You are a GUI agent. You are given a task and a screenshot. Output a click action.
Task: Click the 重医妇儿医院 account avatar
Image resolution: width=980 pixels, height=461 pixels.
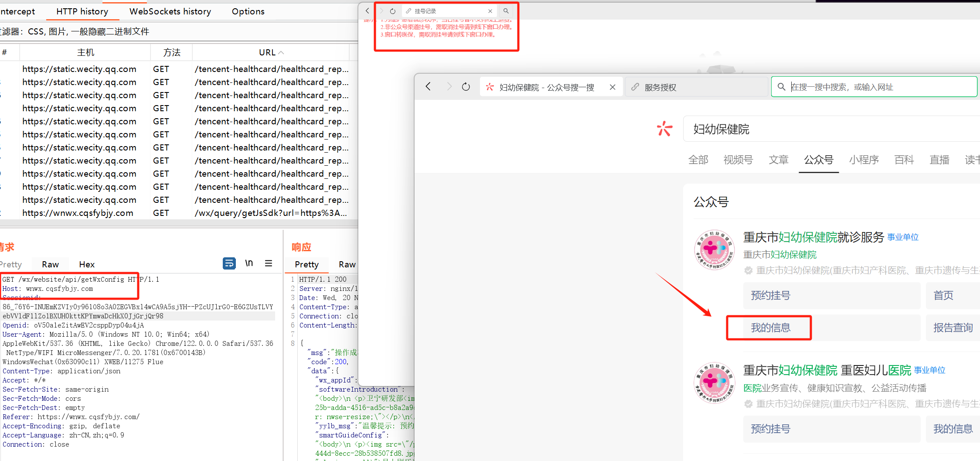[714, 383]
